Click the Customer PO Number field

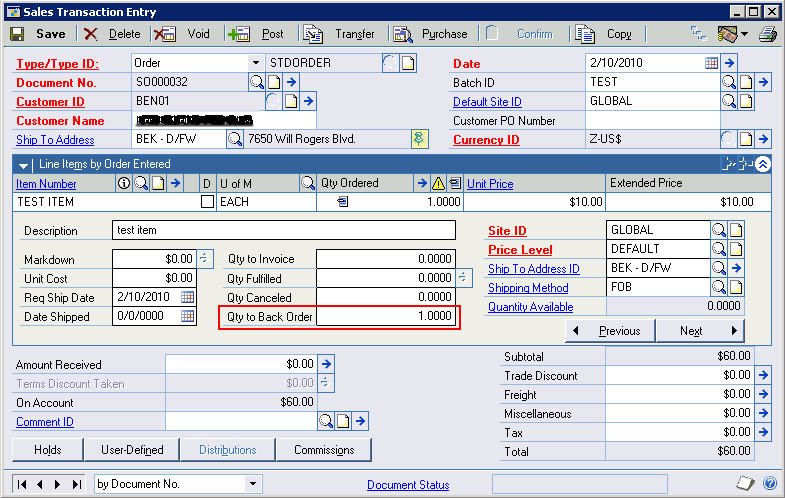pos(653,121)
